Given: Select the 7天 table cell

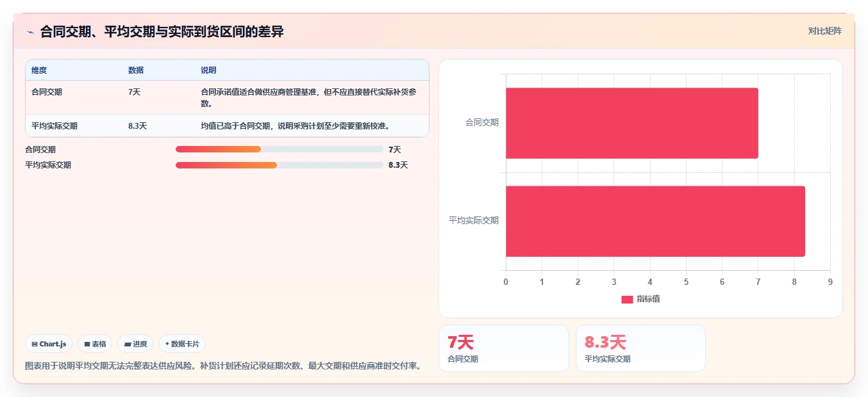Looking at the screenshot, I should 134,92.
